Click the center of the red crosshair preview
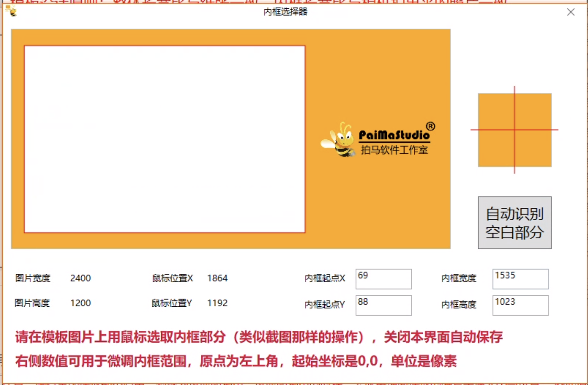 click(514, 130)
